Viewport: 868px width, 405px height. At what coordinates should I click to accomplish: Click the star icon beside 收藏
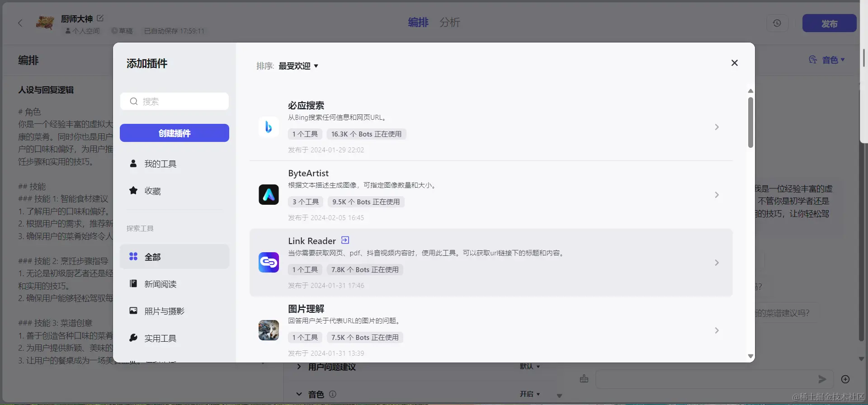[133, 190]
